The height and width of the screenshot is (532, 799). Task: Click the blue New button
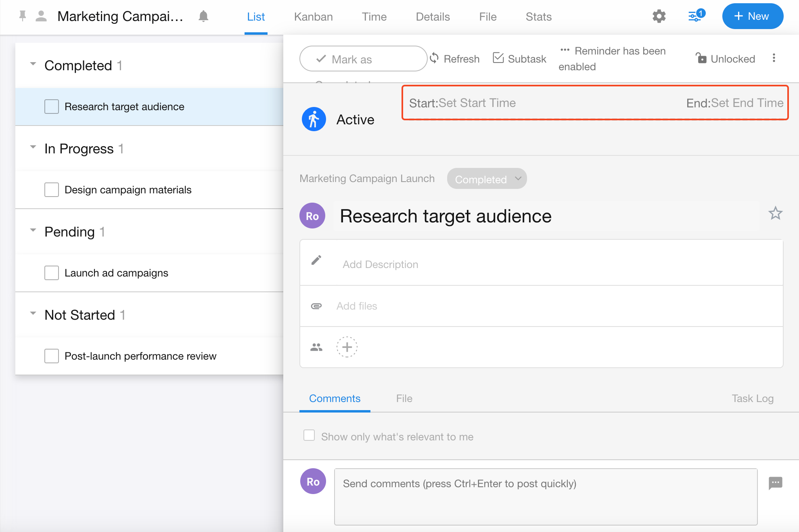tap(753, 16)
